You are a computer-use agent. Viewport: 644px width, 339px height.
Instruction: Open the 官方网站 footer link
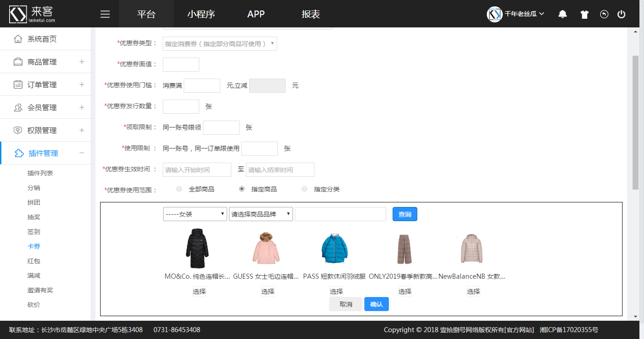click(518, 329)
